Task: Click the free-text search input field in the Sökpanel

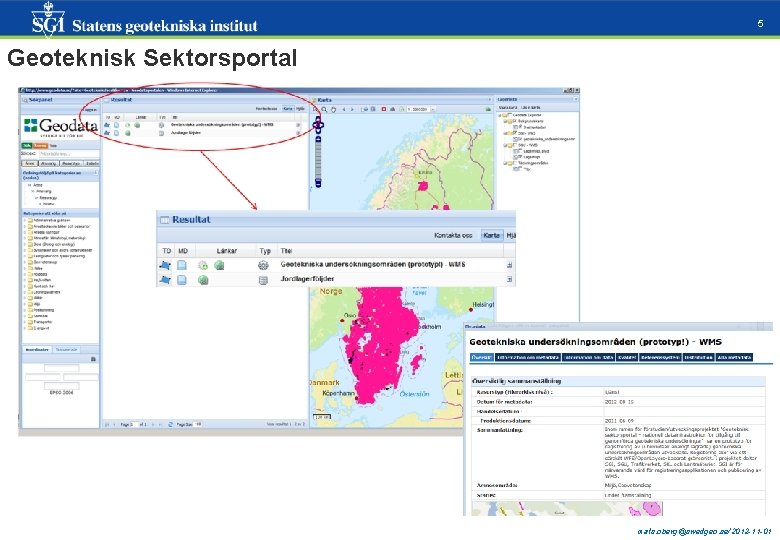Action: 69,154
